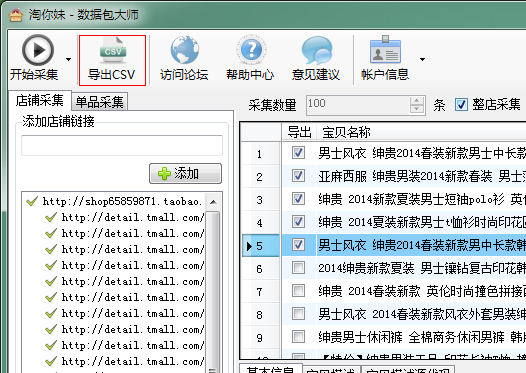Open the 帐户信息 ID card icon
Screen dimensions: 526x373
click(x=385, y=49)
